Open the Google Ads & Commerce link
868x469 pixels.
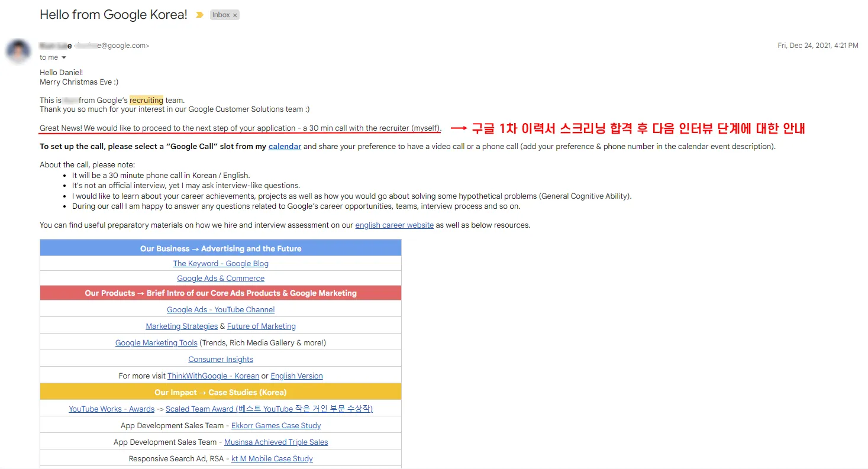(x=220, y=278)
